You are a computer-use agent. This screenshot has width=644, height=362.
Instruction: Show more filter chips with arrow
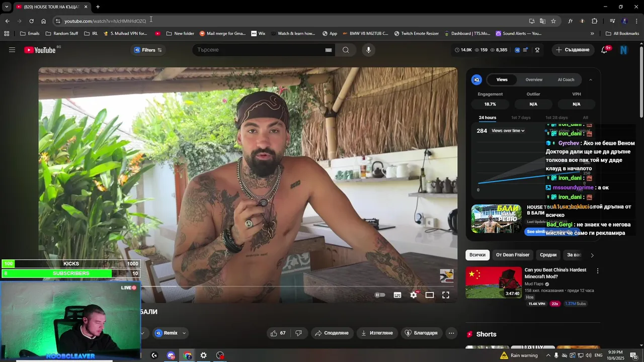point(592,255)
